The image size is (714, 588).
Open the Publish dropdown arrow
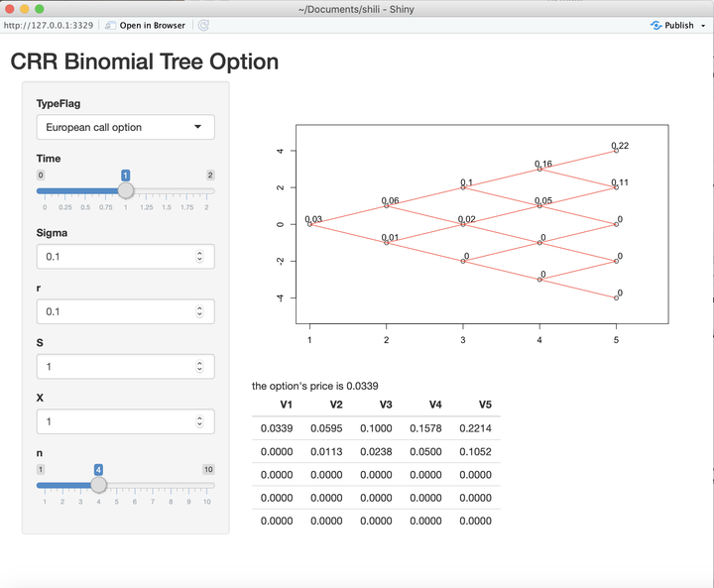(703, 25)
